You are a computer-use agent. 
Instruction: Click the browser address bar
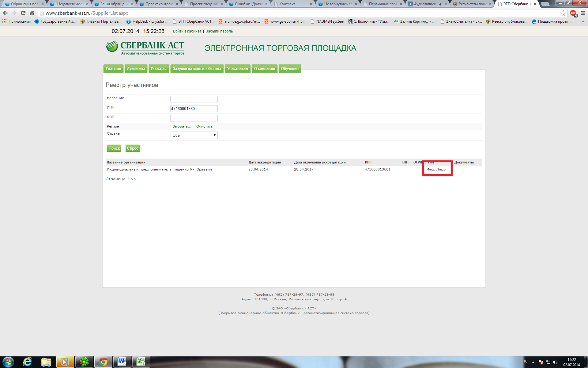tap(300, 13)
